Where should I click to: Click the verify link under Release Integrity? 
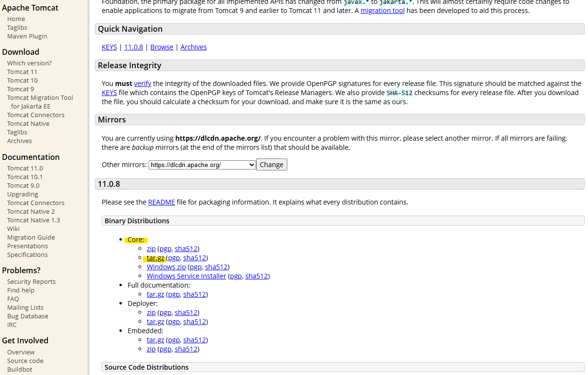pyautogui.click(x=142, y=84)
